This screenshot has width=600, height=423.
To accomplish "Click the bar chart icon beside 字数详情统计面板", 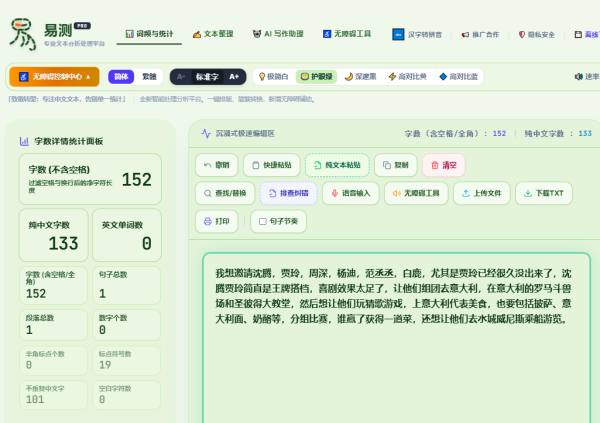I will pyautogui.click(x=24, y=141).
